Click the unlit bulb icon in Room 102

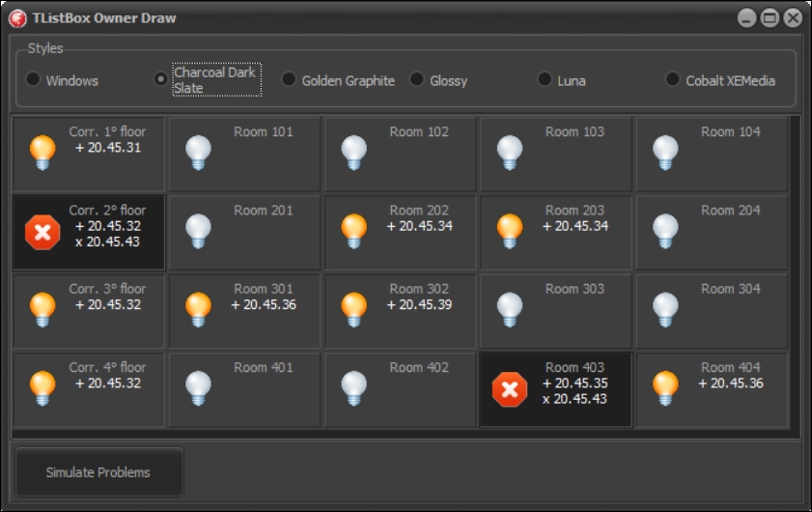pos(354,153)
